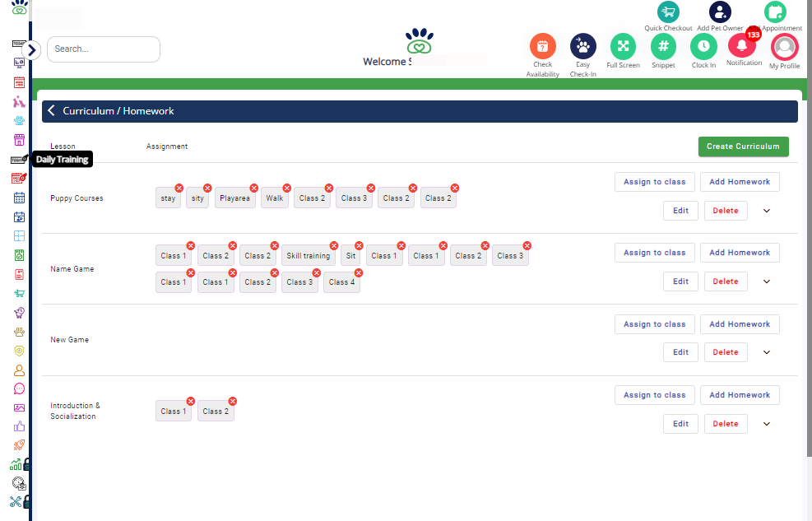812x521 pixels.
Task: Remove 'Class 1' from Introduction & Socialization
Action: pyautogui.click(x=191, y=402)
